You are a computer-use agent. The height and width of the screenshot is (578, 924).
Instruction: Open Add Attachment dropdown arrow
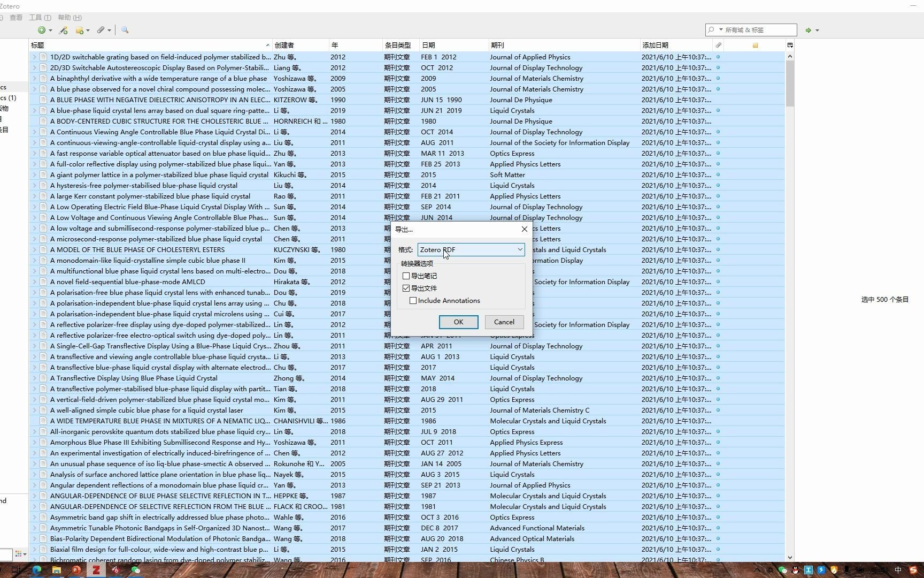tap(109, 31)
